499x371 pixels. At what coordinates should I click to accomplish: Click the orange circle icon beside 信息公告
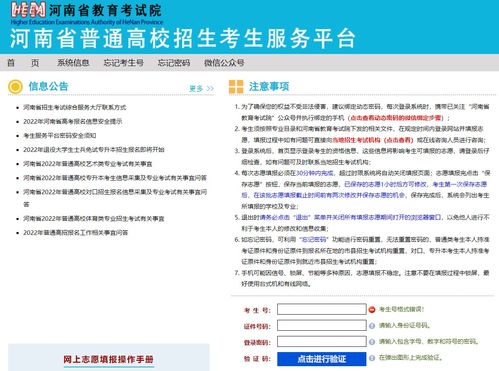(x=15, y=87)
